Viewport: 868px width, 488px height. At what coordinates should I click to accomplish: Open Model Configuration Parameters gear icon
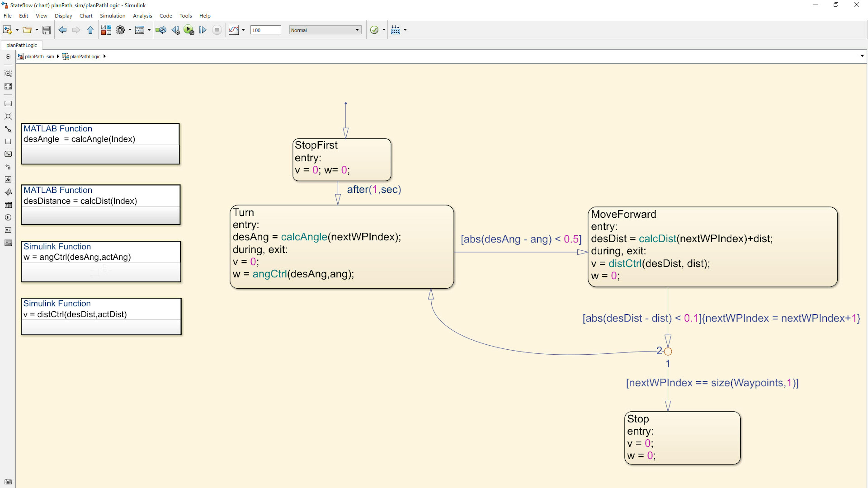(120, 30)
